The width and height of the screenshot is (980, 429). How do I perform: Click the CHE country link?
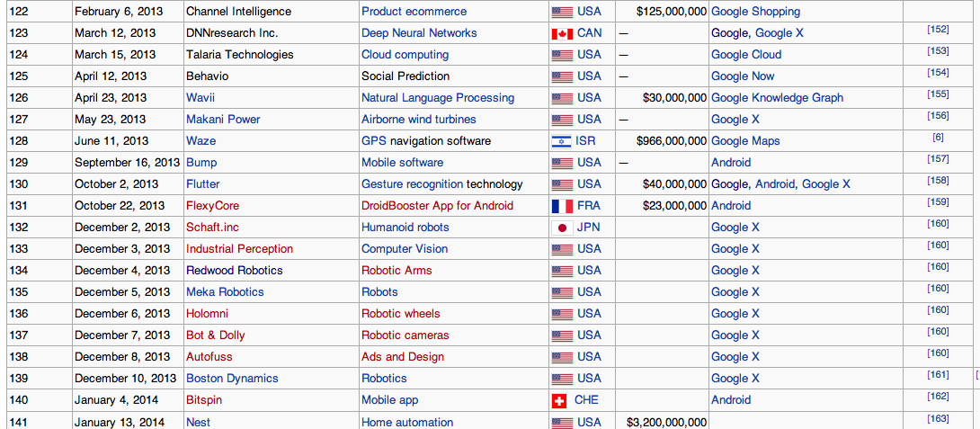(586, 399)
